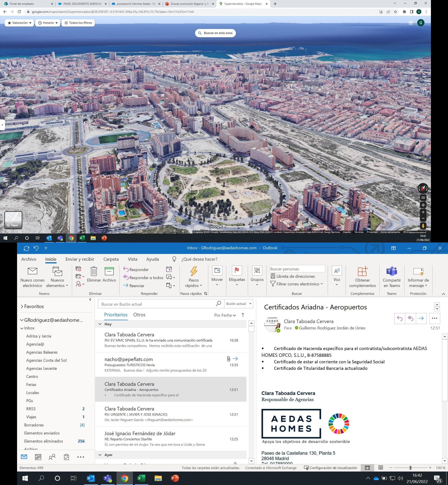
Task: Click the Archivo ribbon box icon
Action: (109, 271)
